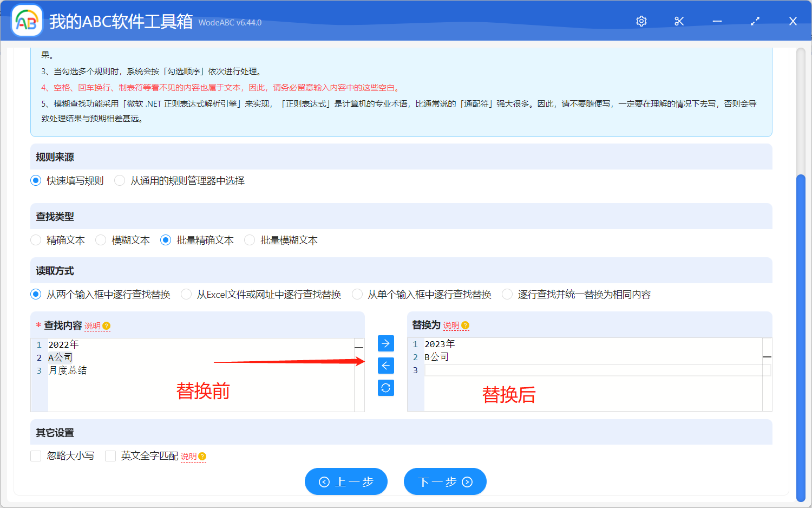Select 从Excel文件或网址中逐行查找替换 reading mode
Screen dimensions: 812x508
pos(186,294)
